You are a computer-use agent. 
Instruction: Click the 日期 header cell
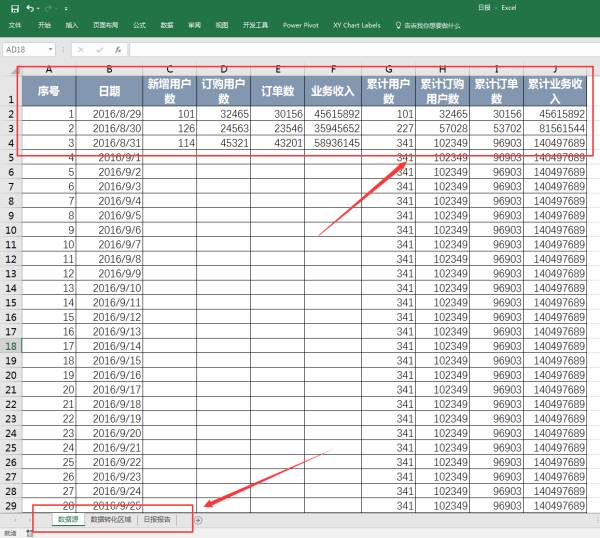(x=109, y=91)
